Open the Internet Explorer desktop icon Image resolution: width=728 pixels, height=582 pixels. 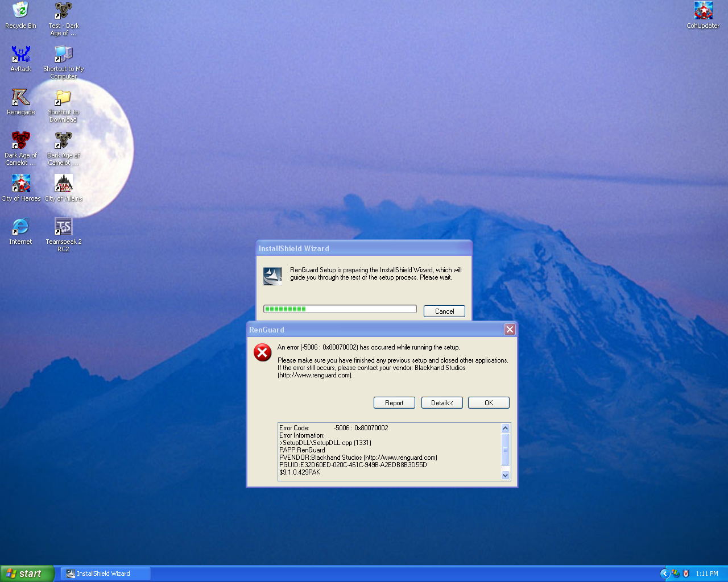coord(20,227)
